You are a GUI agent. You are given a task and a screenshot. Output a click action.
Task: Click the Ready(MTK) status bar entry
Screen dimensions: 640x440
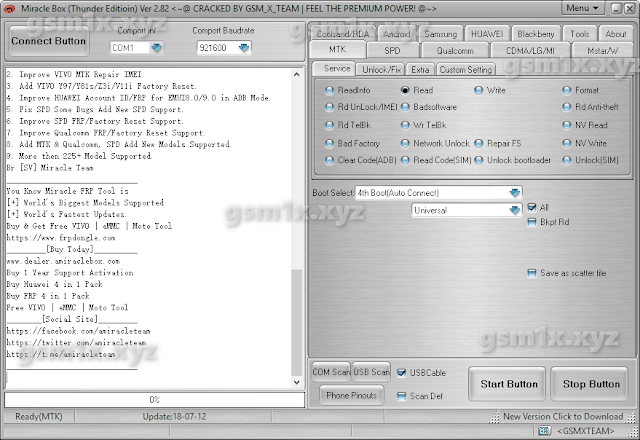tap(39, 417)
